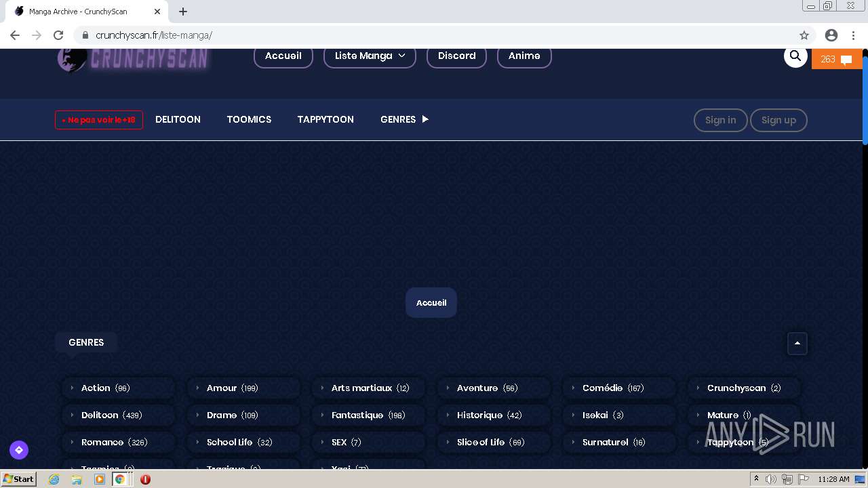The width and height of the screenshot is (868, 488).
Task: Filter by Isekai genre
Action: click(620, 415)
